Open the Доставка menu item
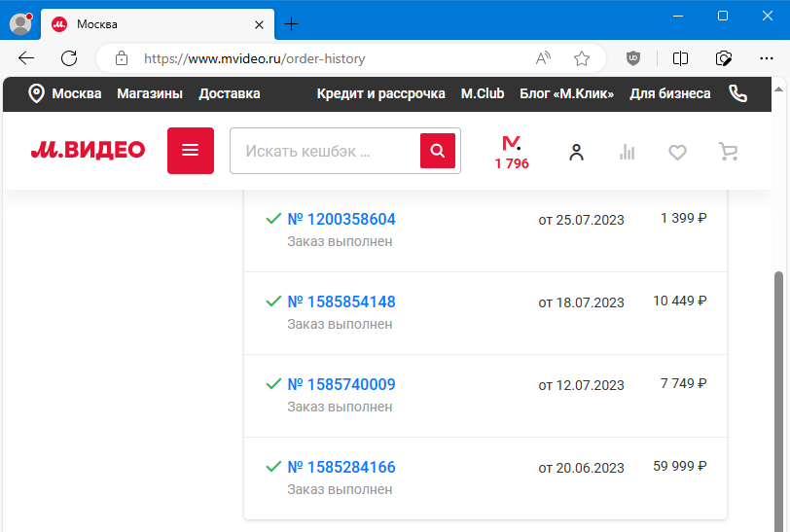This screenshot has width=790, height=532. coord(230,93)
